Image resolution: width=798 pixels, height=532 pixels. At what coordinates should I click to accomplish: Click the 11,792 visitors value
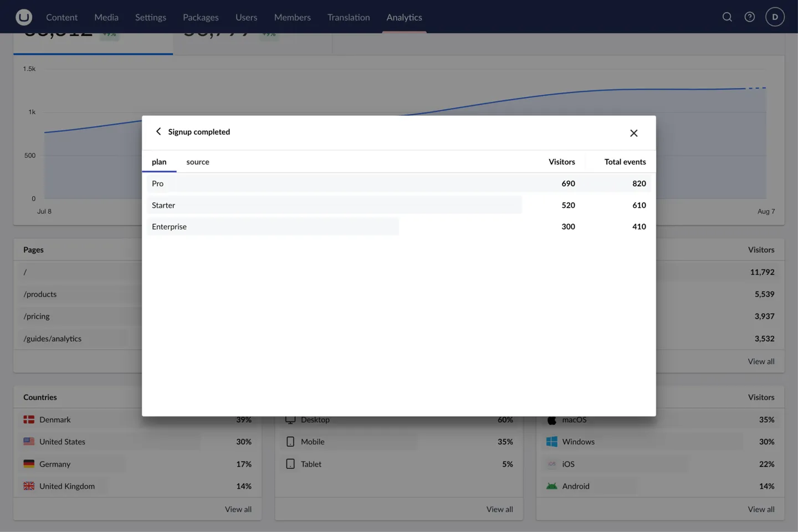pos(762,272)
